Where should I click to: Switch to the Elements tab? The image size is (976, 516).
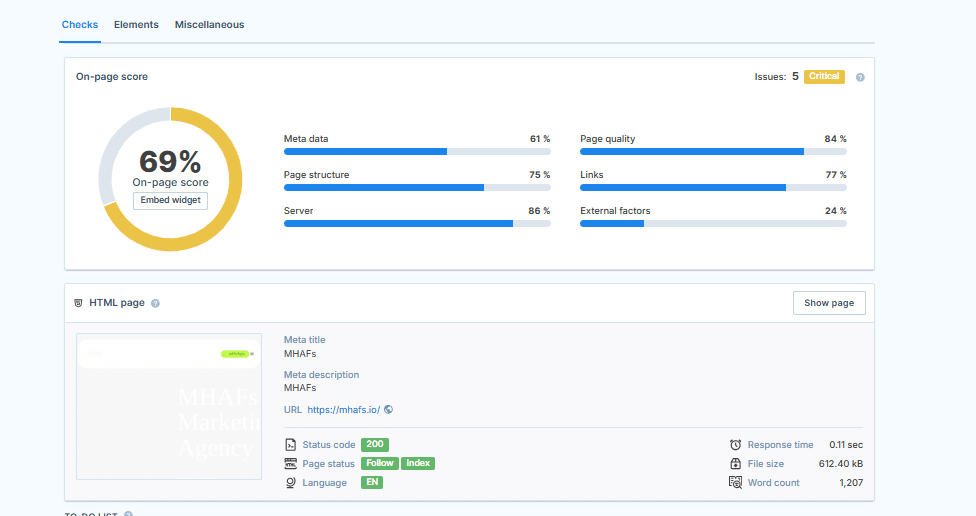coord(136,25)
